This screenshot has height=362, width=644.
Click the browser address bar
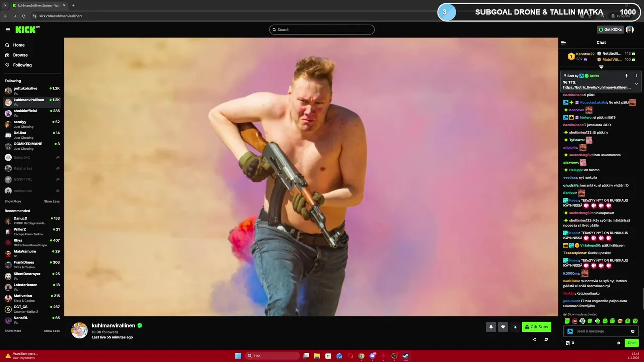coord(302,16)
